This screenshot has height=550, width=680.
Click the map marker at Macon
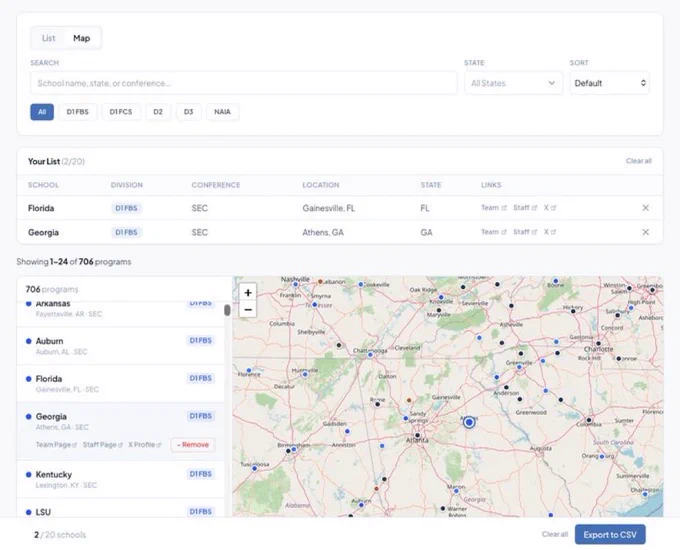(x=456, y=491)
